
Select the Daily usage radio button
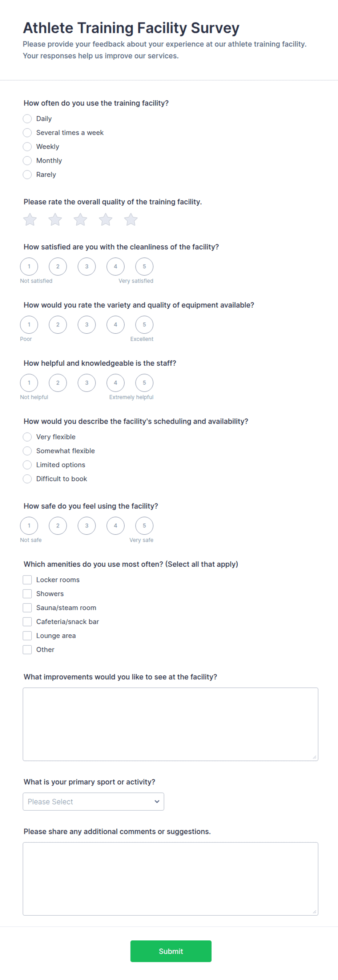27,119
